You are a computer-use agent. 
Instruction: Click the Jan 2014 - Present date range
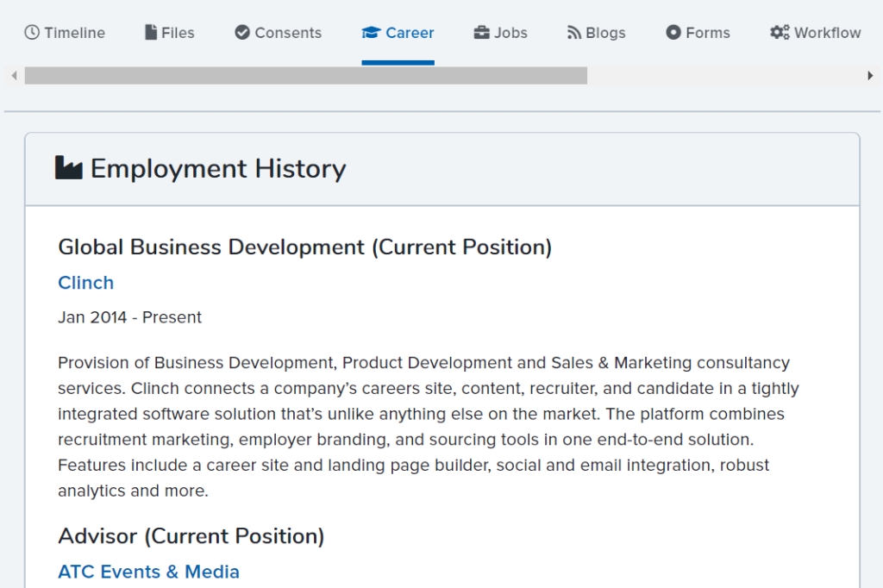pyautogui.click(x=129, y=317)
